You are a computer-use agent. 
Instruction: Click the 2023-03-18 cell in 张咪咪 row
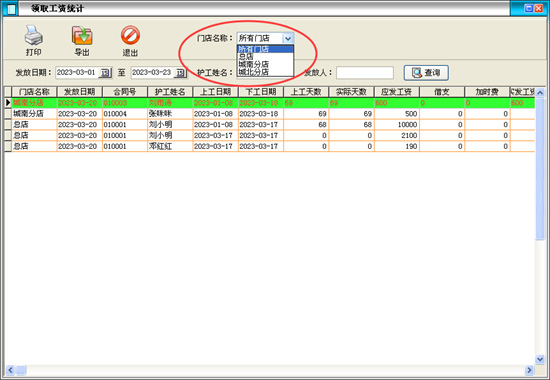pyautogui.click(x=261, y=114)
